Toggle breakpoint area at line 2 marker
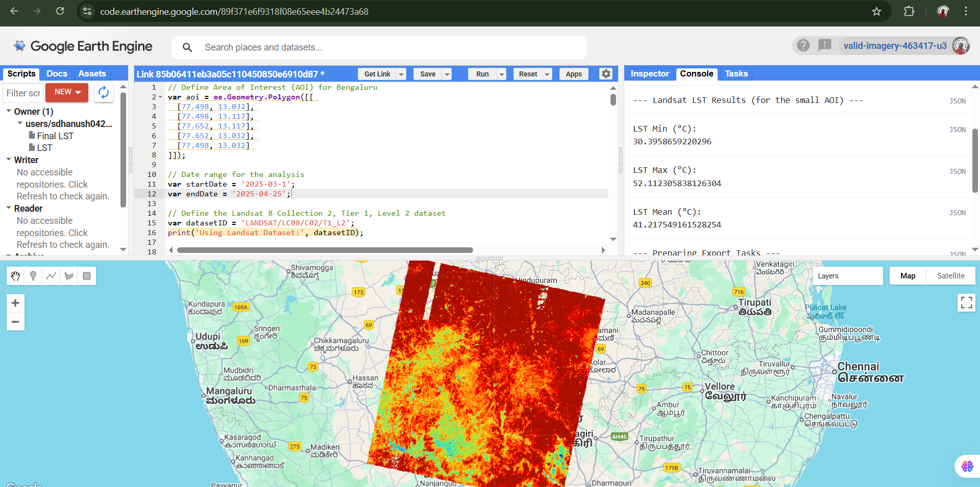 (x=159, y=97)
